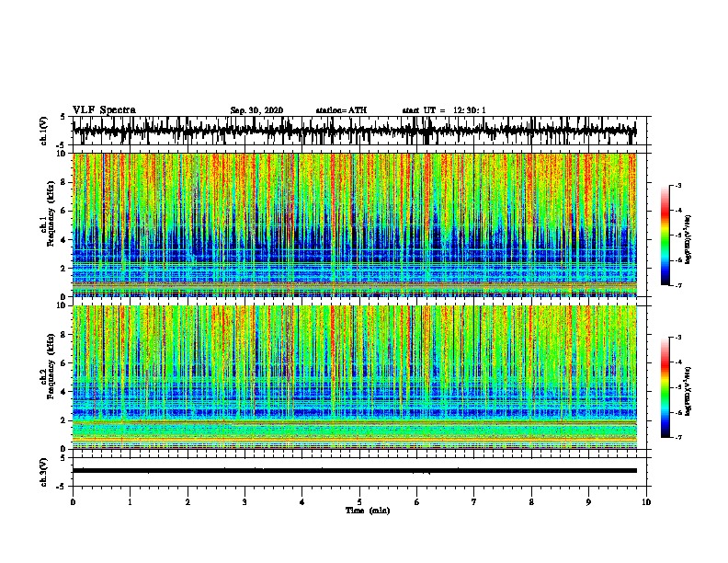This screenshot has height=563, width=728.
Task: Click the ch.1 frequency axis "8" tick label
Action: coord(64,182)
